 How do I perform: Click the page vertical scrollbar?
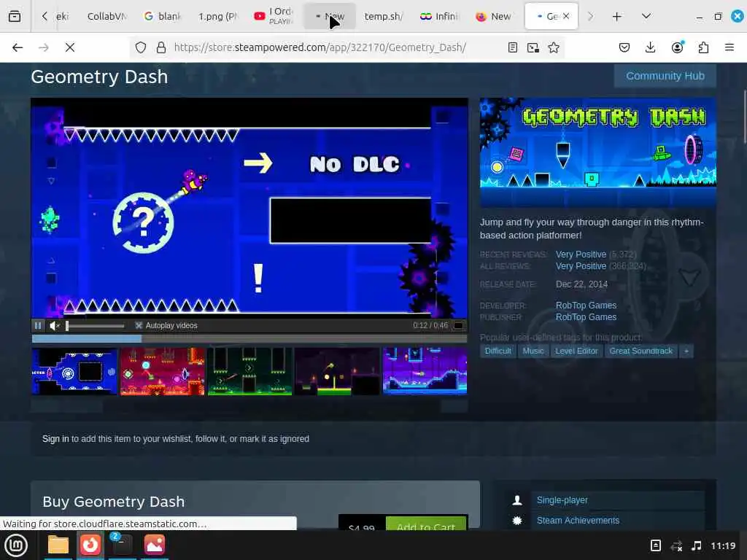[x=744, y=117]
